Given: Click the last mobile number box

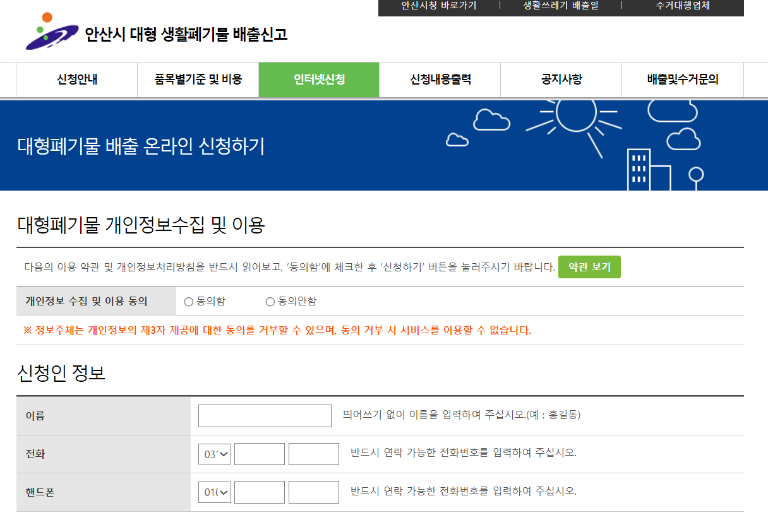Looking at the screenshot, I should pos(314,492).
